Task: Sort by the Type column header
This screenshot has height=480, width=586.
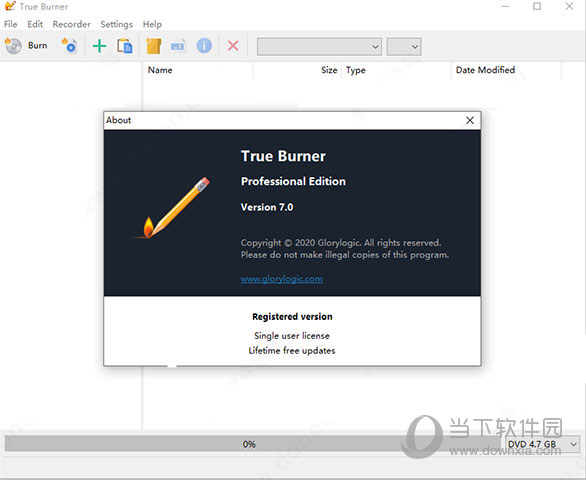Action: click(396, 70)
